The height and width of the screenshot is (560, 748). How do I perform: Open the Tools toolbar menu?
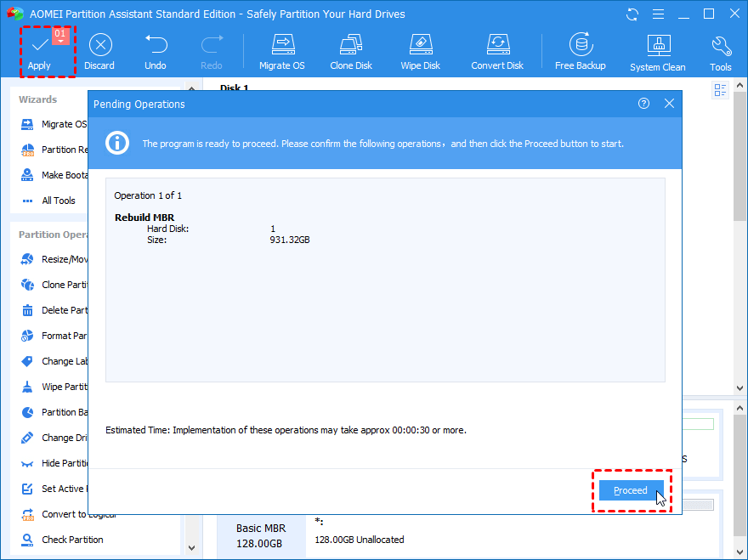(721, 46)
